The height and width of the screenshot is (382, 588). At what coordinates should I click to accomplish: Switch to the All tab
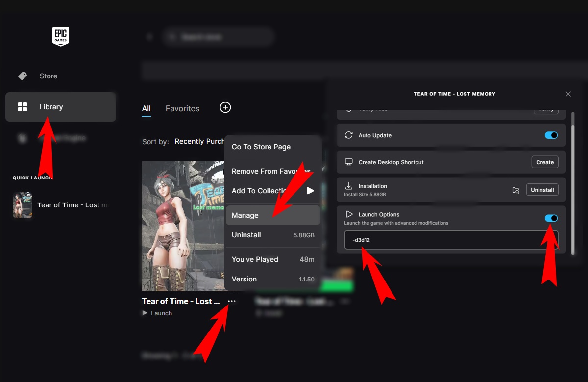(147, 109)
